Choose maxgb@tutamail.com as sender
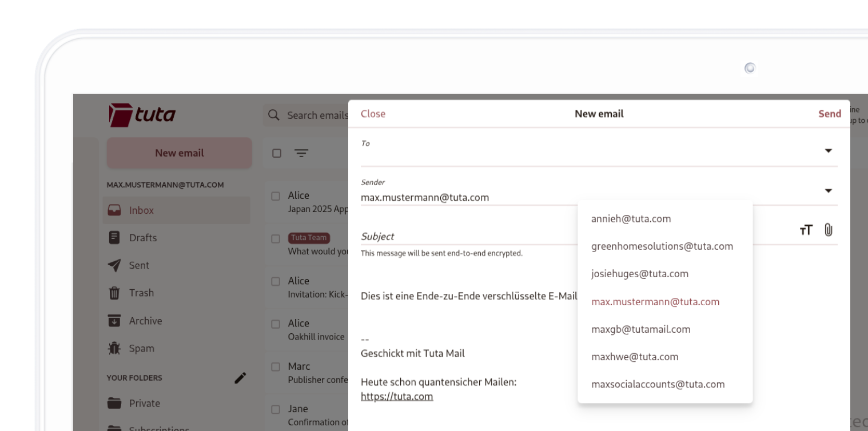 665,329
